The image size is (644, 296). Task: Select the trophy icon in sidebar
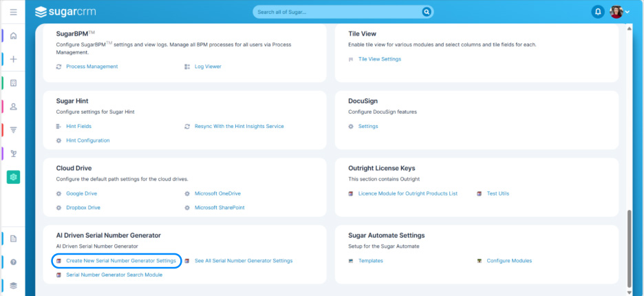pyautogui.click(x=13, y=153)
